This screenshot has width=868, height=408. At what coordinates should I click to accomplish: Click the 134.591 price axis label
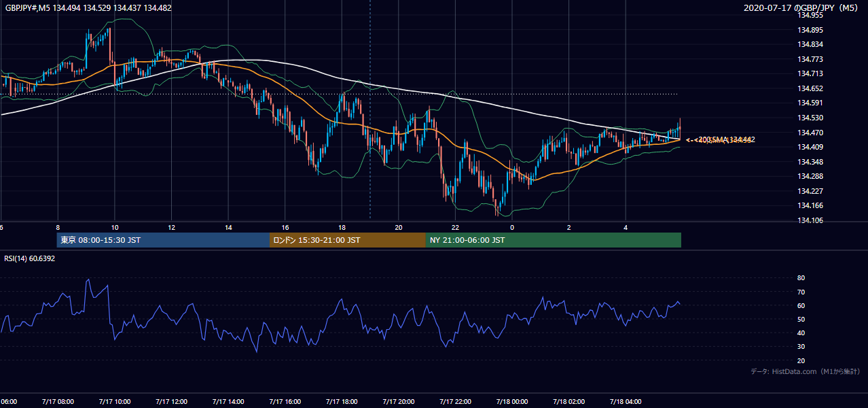(x=810, y=103)
